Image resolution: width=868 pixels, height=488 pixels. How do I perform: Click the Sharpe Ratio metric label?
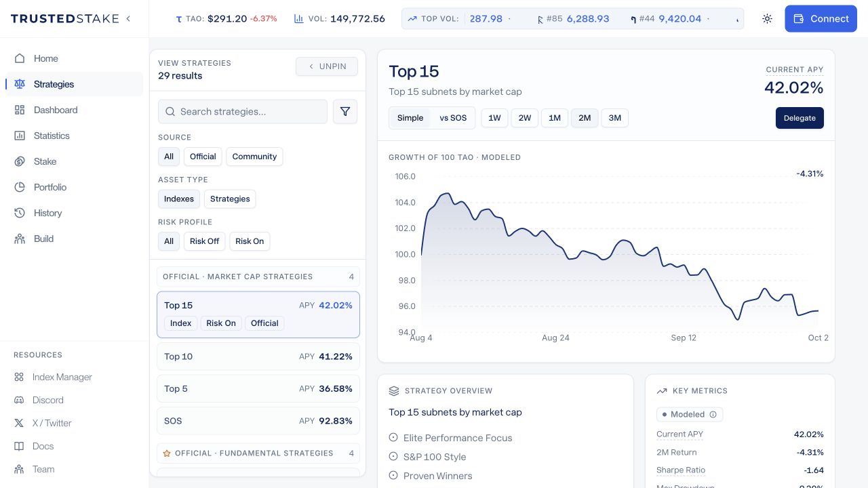tap(681, 470)
